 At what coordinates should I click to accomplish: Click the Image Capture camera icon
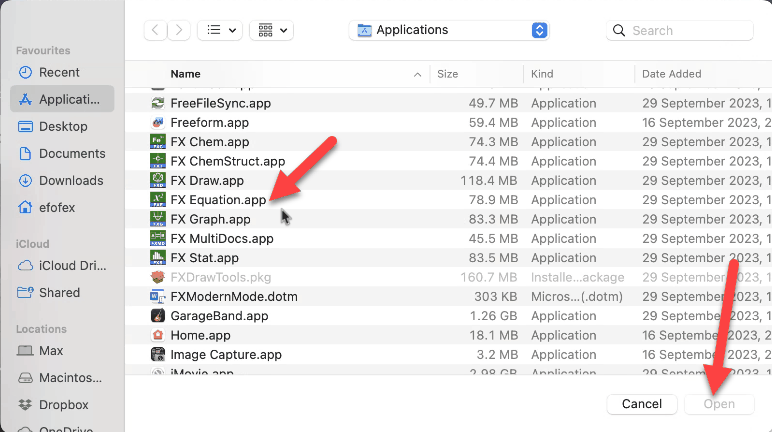click(158, 354)
